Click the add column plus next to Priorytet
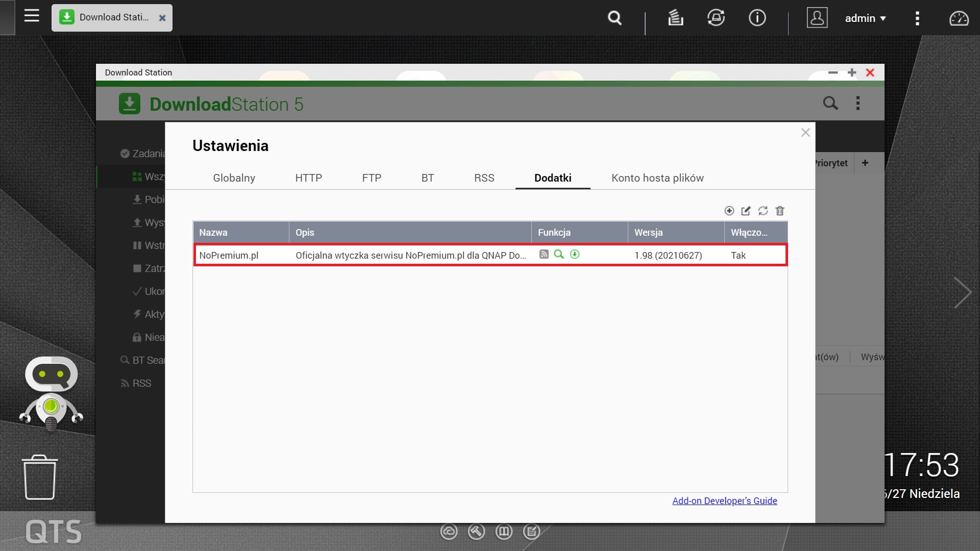Image resolution: width=980 pixels, height=551 pixels. (x=865, y=163)
